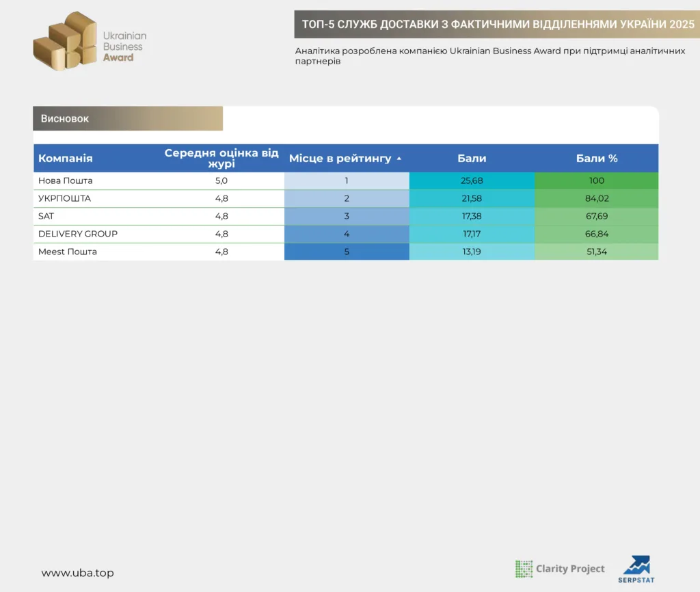
Task: Click the green 100 percent cell
Action: pyautogui.click(x=596, y=181)
